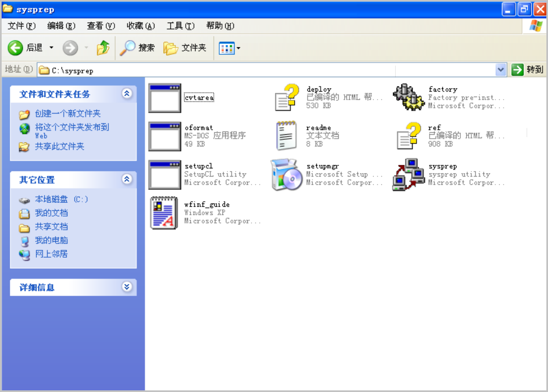Open 我的电脑 link
Screen dimensions: 548x392
[x=52, y=240]
